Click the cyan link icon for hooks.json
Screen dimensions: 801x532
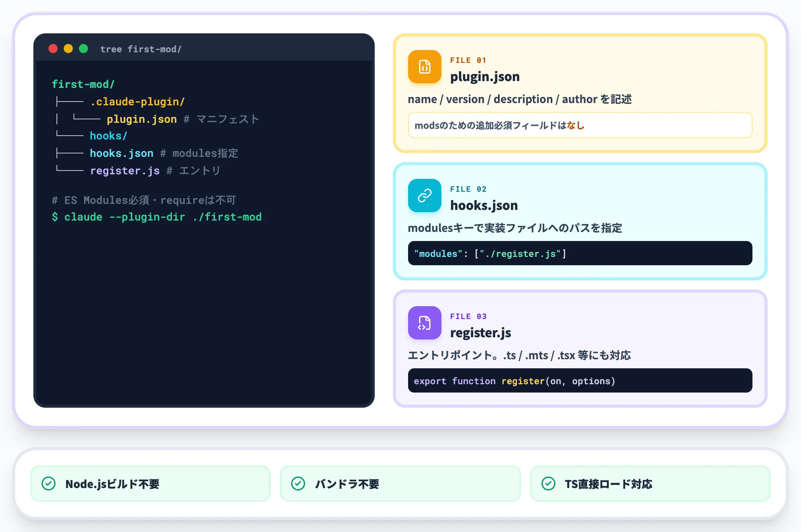(424, 196)
